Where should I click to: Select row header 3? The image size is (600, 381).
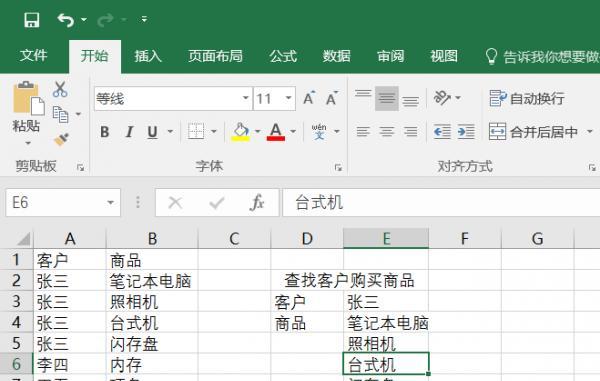point(16,301)
